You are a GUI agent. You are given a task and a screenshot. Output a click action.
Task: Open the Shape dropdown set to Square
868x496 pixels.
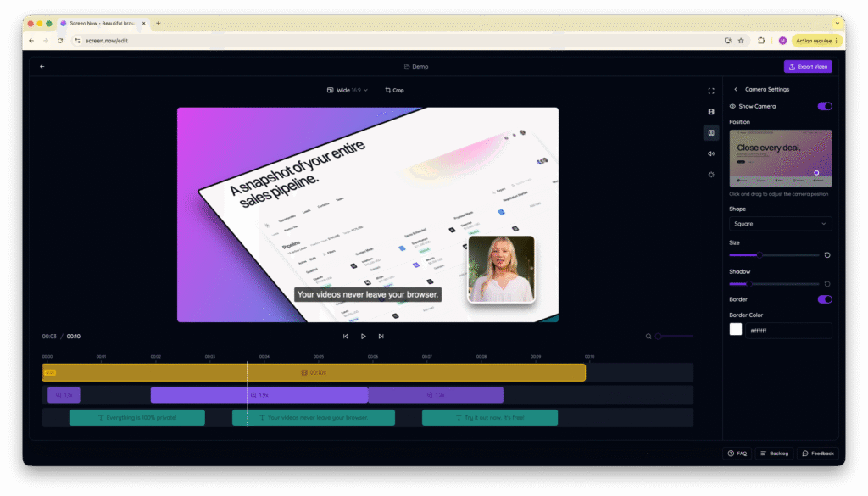point(780,224)
